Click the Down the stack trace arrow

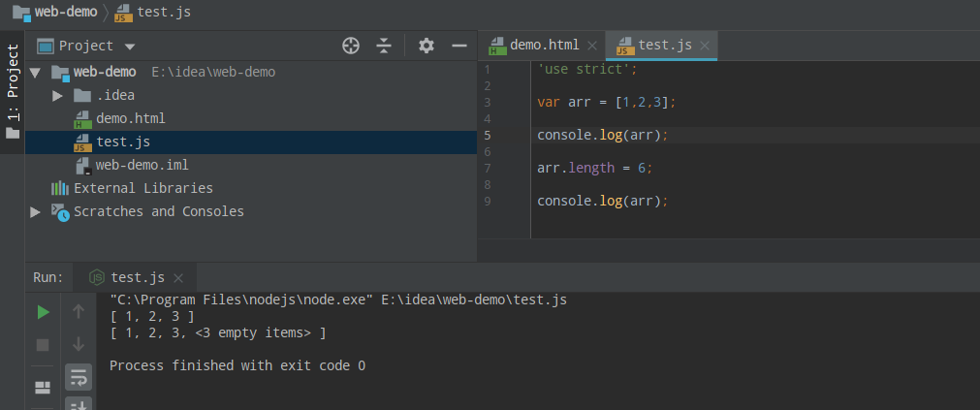click(x=79, y=344)
